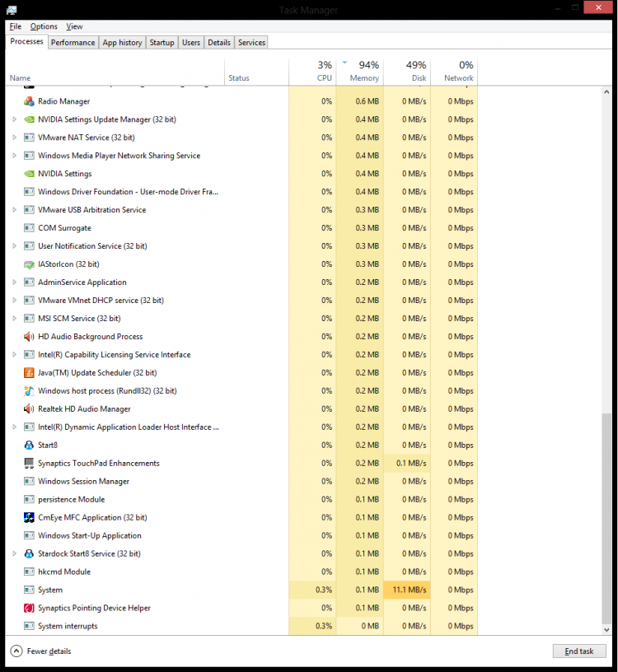Click the NVIDIA Settings Update Manager icon
618x672 pixels.
tap(29, 119)
